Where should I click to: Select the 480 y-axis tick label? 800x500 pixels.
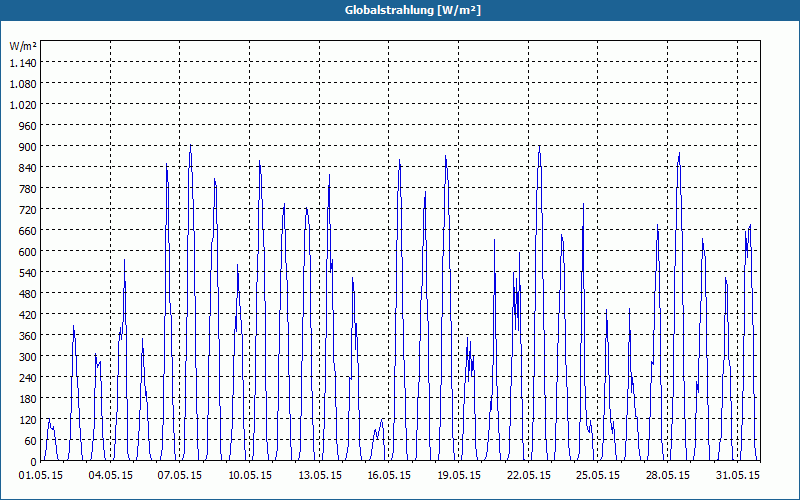[28, 294]
